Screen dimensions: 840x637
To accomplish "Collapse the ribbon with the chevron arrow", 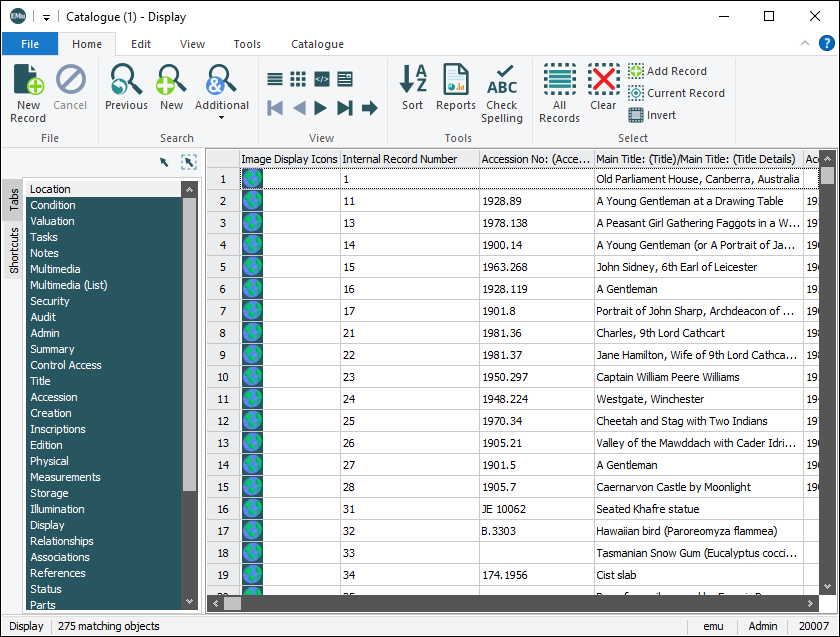I will 805,44.
